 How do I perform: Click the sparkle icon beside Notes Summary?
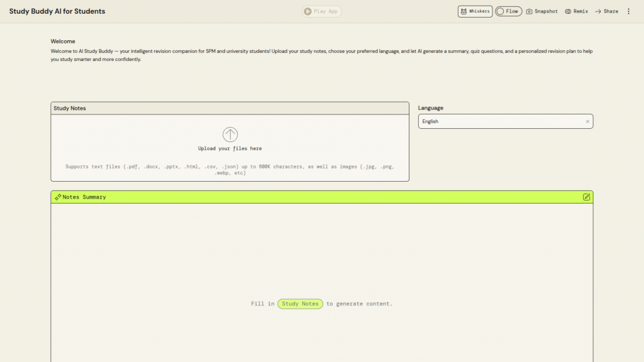coord(58,197)
